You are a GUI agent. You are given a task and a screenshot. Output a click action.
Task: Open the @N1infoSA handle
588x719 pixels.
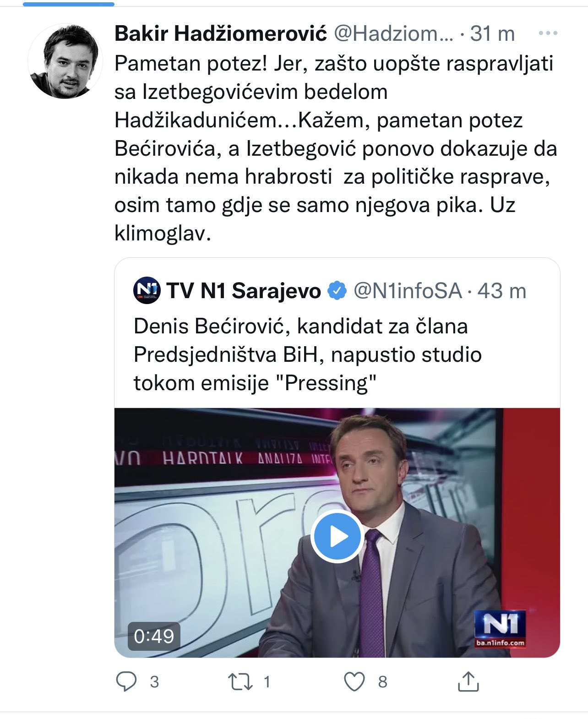[x=408, y=291]
